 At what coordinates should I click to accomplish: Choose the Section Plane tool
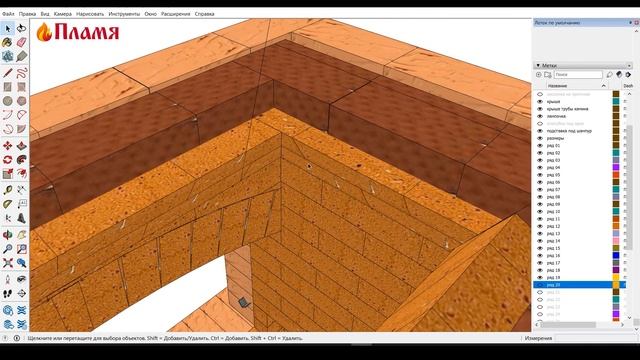click(x=22, y=293)
